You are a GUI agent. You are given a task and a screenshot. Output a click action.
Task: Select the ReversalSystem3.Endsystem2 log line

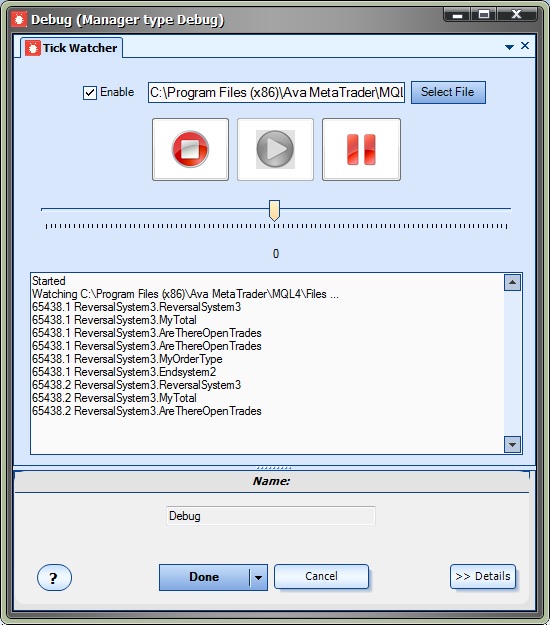[124, 372]
